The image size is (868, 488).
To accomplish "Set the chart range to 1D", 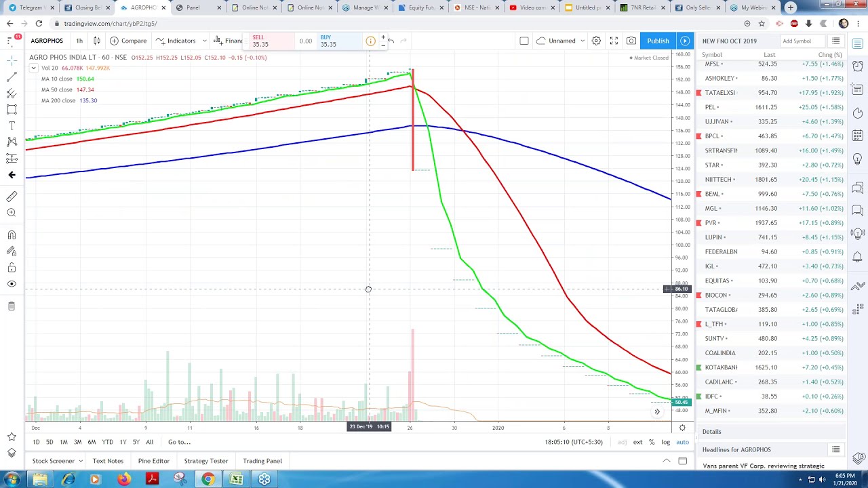I will [36, 442].
